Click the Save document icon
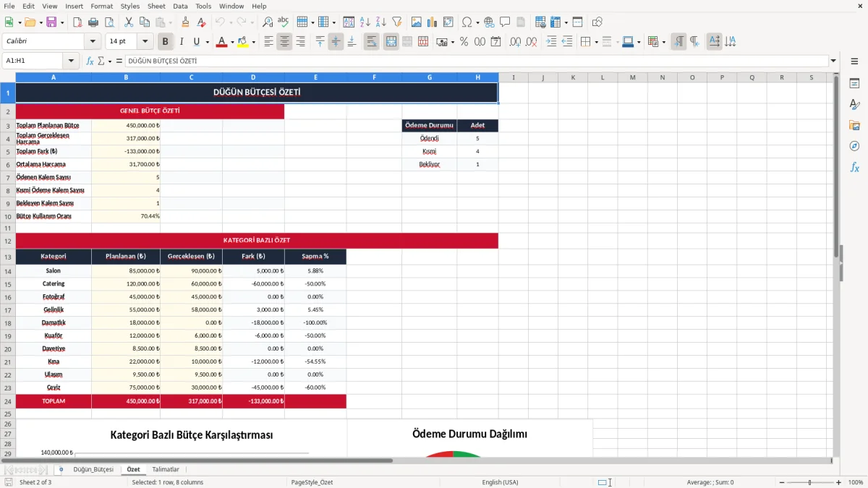868x488 pixels. coord(51,22)
